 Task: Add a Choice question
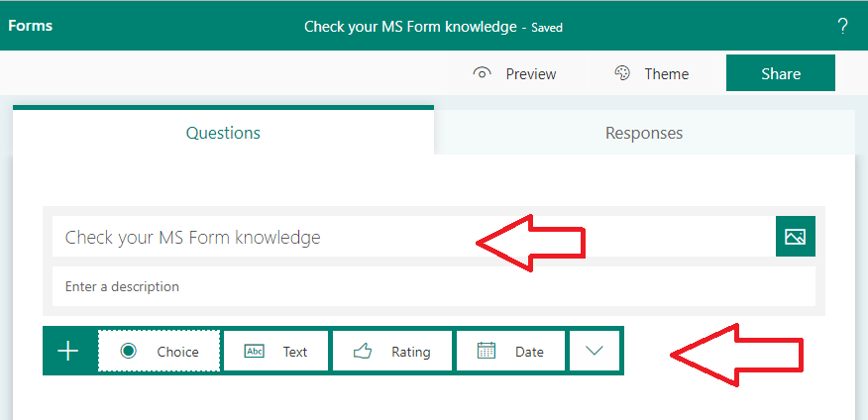click(160, 351)
